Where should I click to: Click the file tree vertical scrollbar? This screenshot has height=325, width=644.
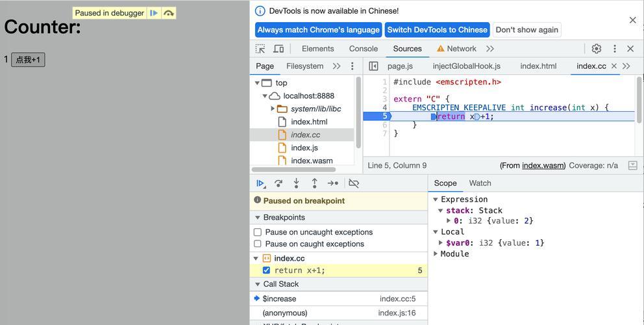click(x=358, y=112)
